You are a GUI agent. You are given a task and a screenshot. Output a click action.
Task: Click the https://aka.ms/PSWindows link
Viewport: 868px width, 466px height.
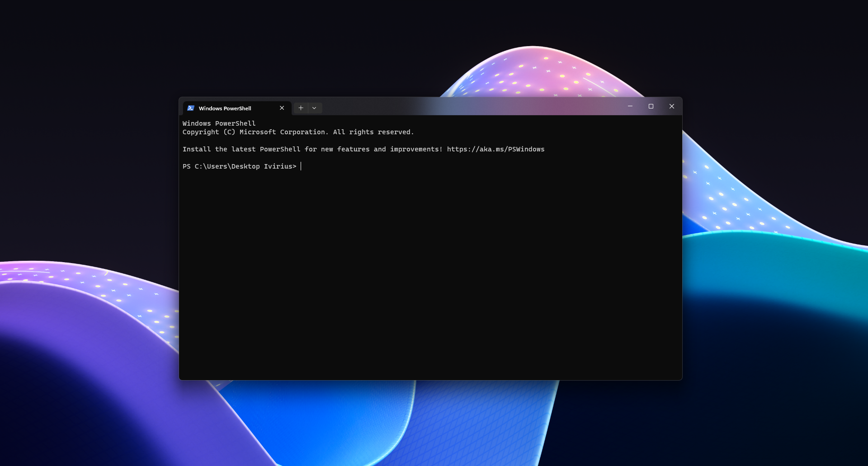(495, 149)
